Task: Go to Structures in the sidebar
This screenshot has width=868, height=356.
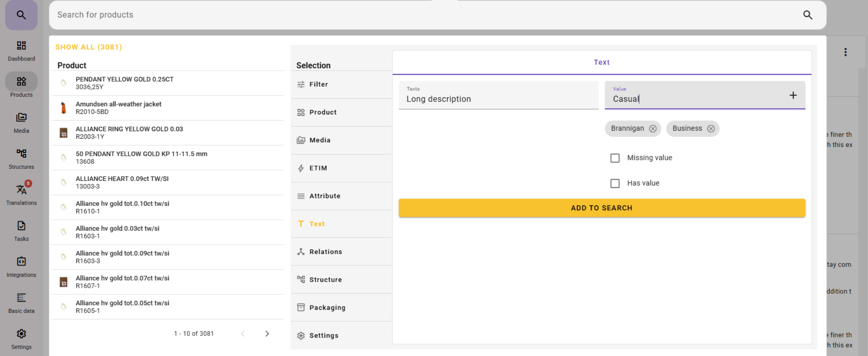Action: point(21,159)
